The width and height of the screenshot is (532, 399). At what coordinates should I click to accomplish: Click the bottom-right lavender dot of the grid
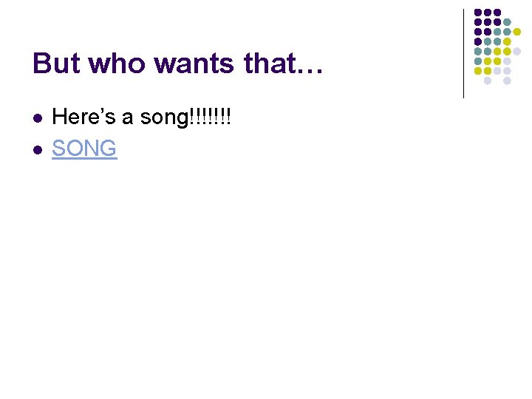point(507,81)
